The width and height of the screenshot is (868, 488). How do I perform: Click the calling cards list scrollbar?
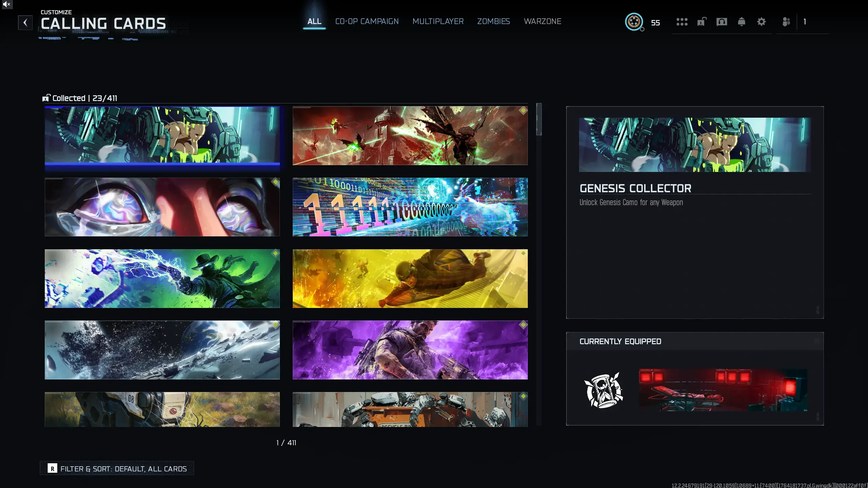coord(539,119)
